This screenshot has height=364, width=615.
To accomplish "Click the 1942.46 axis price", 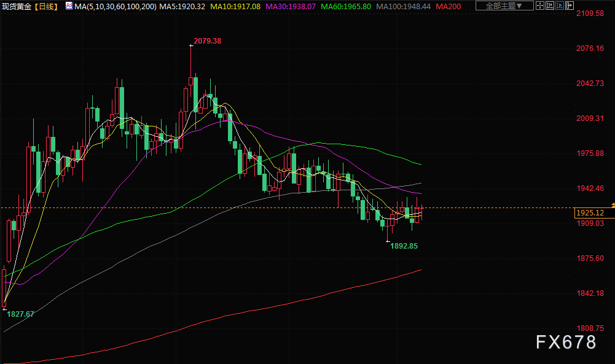I will point(590,188).
